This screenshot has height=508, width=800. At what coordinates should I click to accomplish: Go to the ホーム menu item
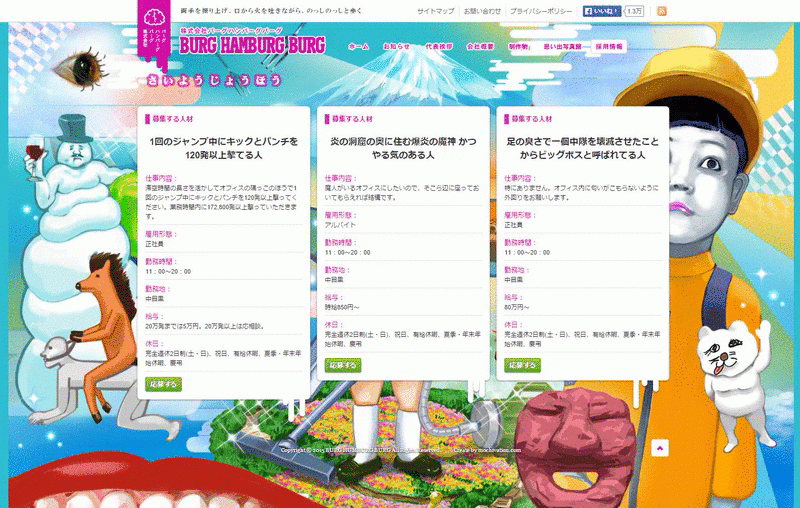(x=358, y=46)
